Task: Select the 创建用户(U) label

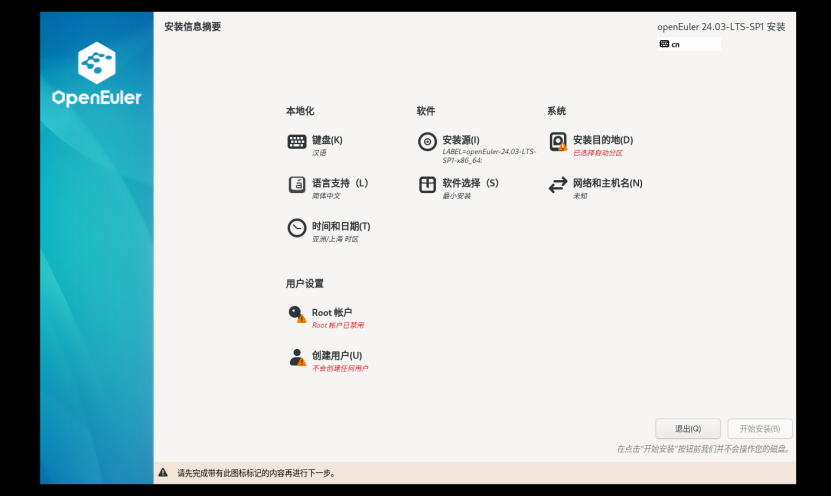Action: coord(337,356)
